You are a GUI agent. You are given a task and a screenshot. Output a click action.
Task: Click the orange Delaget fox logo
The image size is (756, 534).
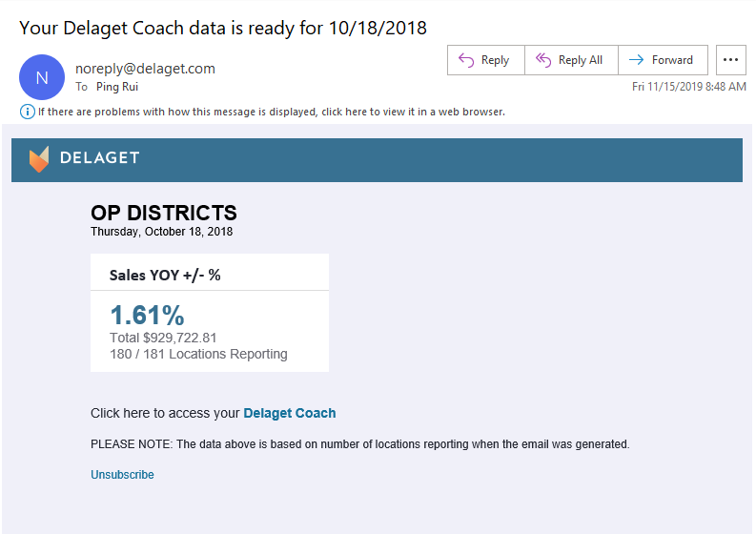pos(39,158)
